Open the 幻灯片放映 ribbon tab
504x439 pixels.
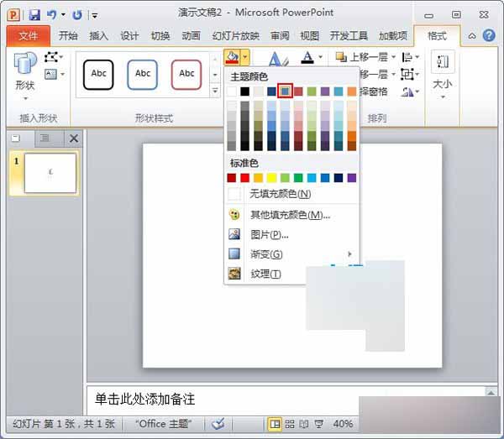click(235, 35)
